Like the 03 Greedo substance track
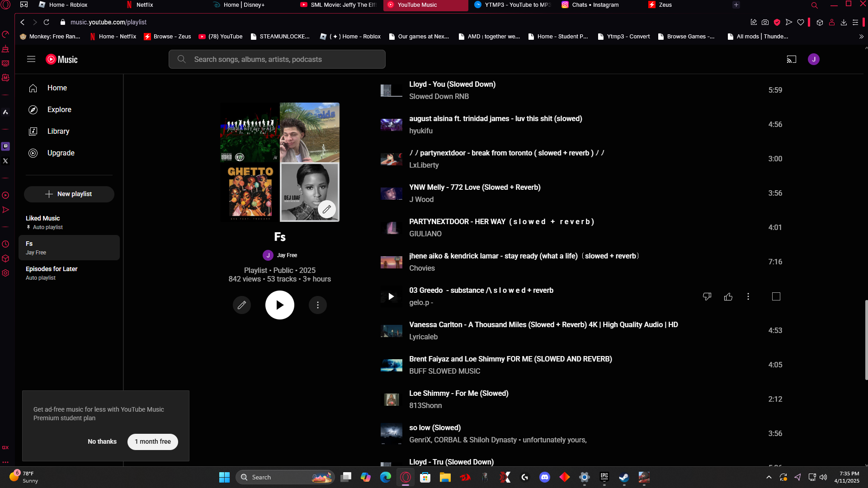Viewport: 868px width, 488px height. pos(728,296)
